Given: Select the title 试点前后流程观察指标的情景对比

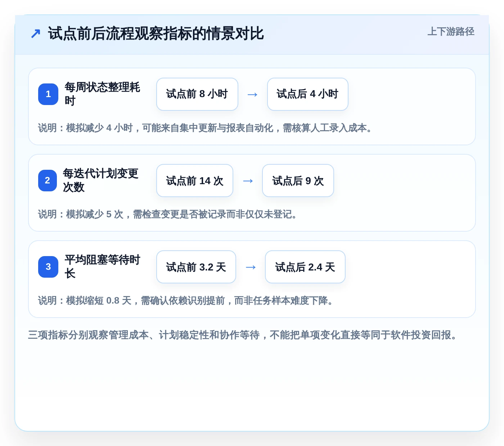Looking at the screenshot, I should tap(156, 34).
